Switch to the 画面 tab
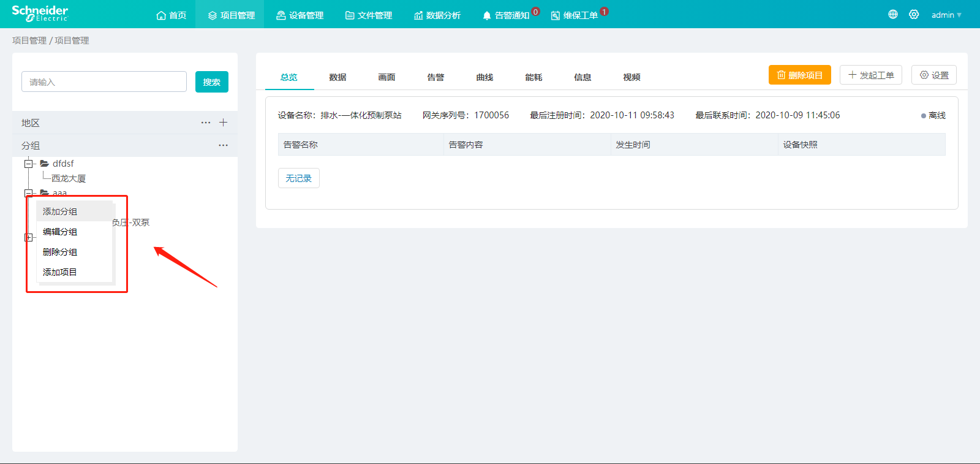The image size is (980, 464). click(387, 77)
